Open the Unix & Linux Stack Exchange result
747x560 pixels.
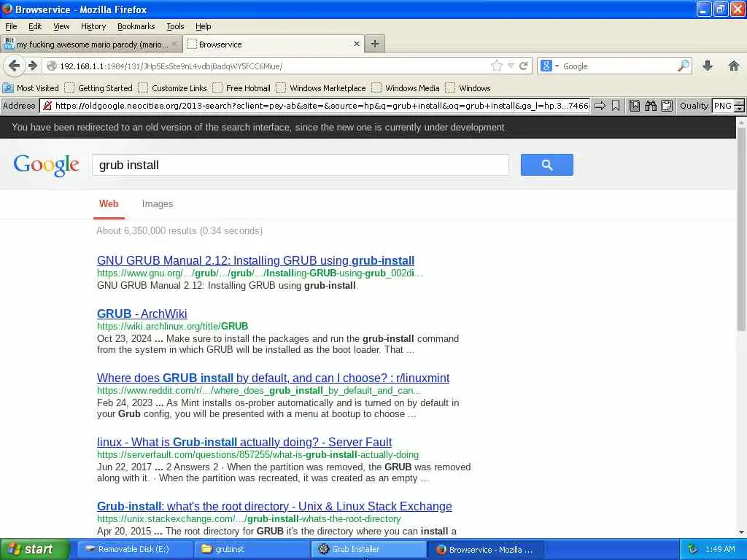point(274,506)
